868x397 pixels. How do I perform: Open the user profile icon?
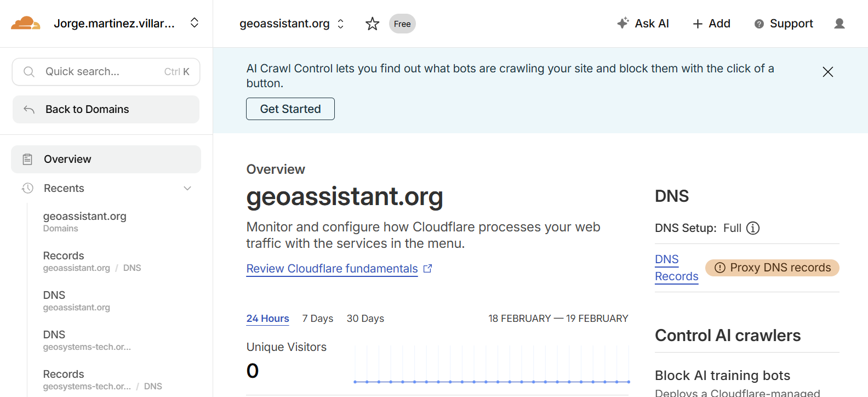[x=839, y=24]
